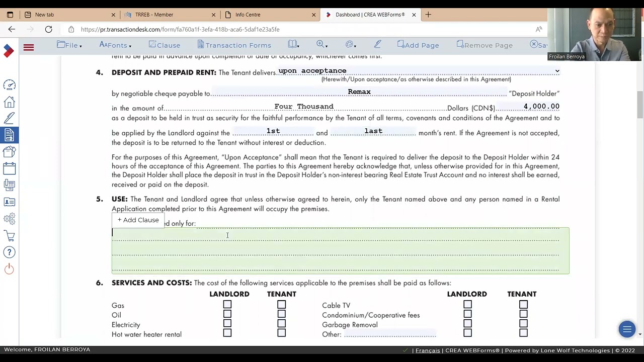Check Landlord box for Oil
The width and height of the screenshot is (644, 362).
click(227, 314)
